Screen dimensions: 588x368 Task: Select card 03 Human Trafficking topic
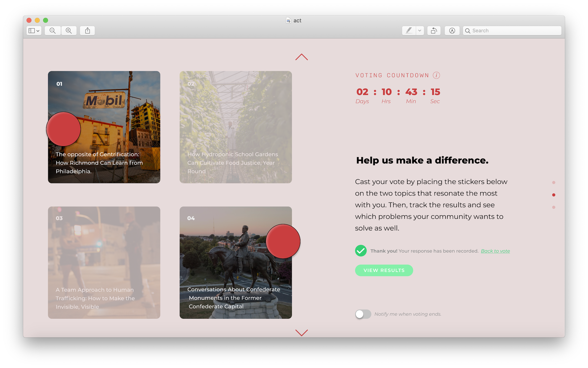click(x=104, y=263)
